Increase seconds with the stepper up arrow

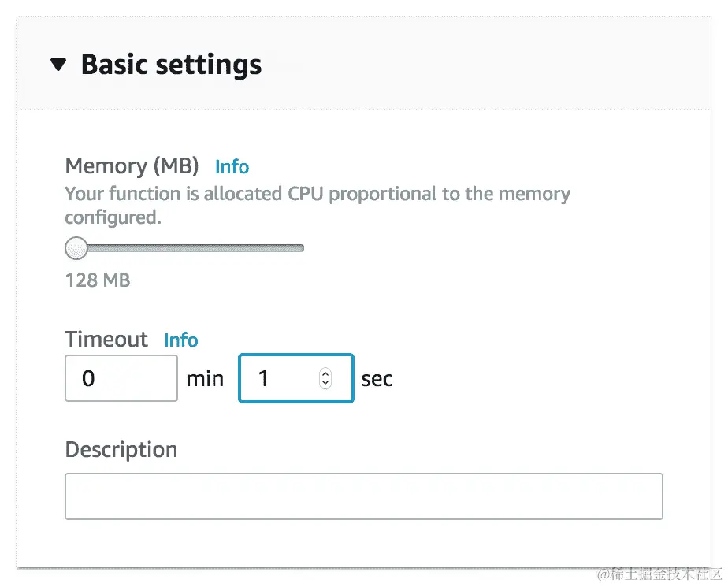[325, 374]
